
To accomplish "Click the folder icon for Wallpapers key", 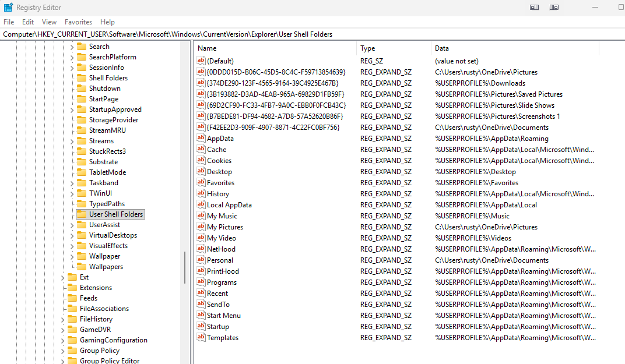I will tap(82, 266).
